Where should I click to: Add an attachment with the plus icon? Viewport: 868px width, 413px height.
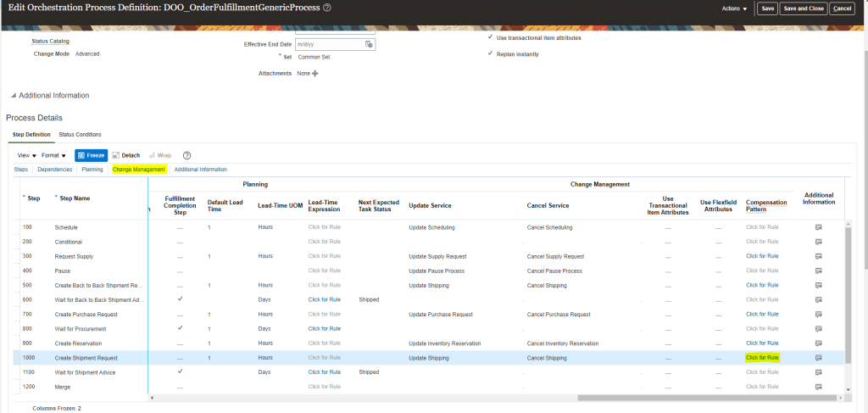(x=315, y=74)
